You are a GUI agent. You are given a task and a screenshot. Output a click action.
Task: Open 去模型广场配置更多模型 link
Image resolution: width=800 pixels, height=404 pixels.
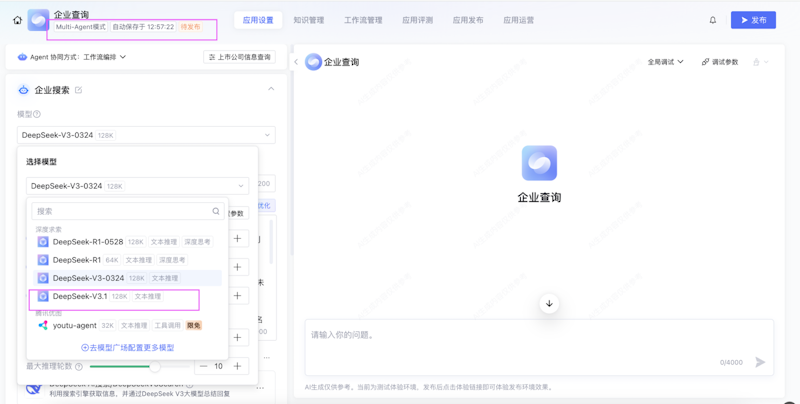point(128,347)
